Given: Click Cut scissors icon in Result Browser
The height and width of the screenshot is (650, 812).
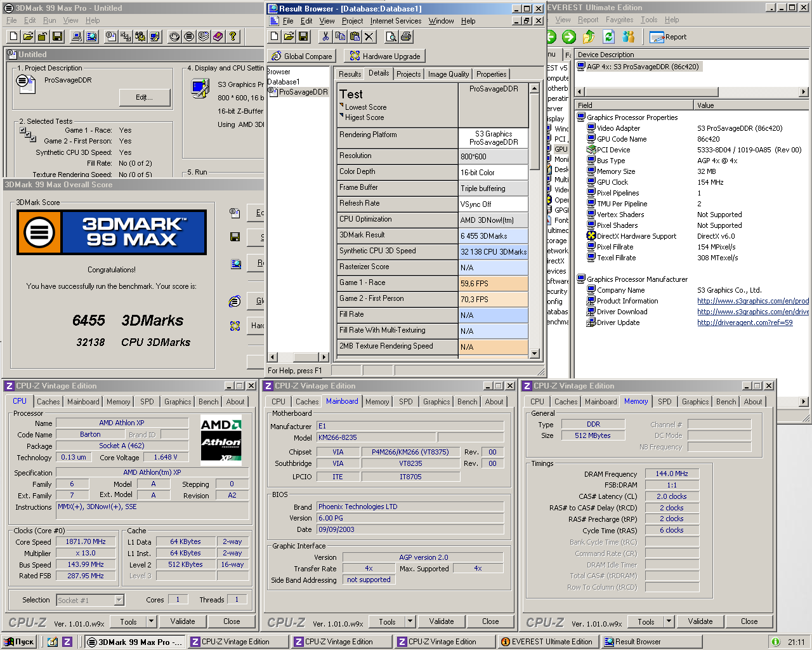Looking at the screenshot, I should point(325,37).
